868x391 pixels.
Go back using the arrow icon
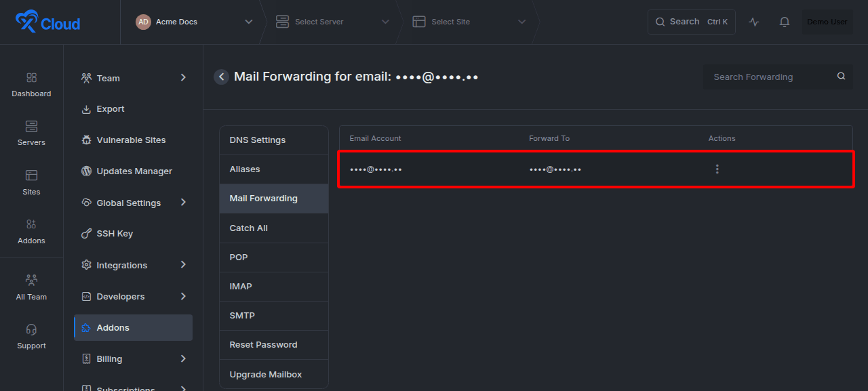click(x=221, y=77)
